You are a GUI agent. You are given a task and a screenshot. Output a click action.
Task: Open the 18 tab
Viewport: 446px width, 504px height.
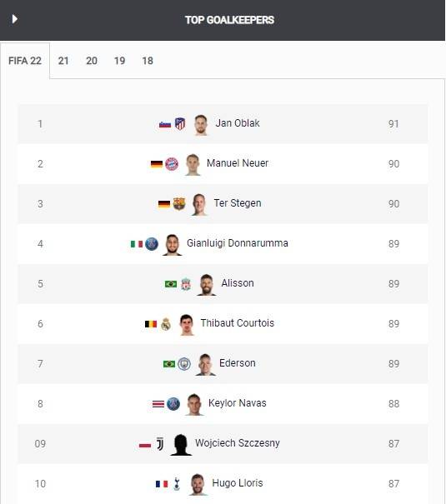point(148,61)
